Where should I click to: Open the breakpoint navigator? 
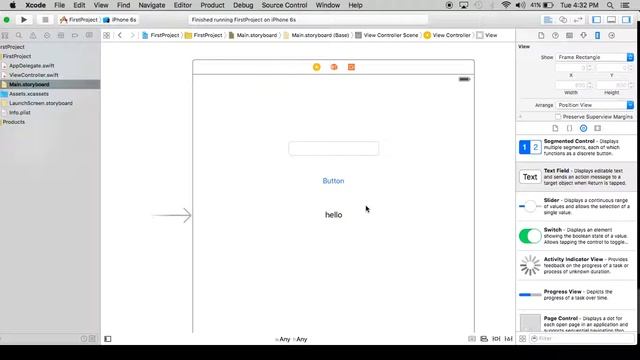tap(75, 36)
